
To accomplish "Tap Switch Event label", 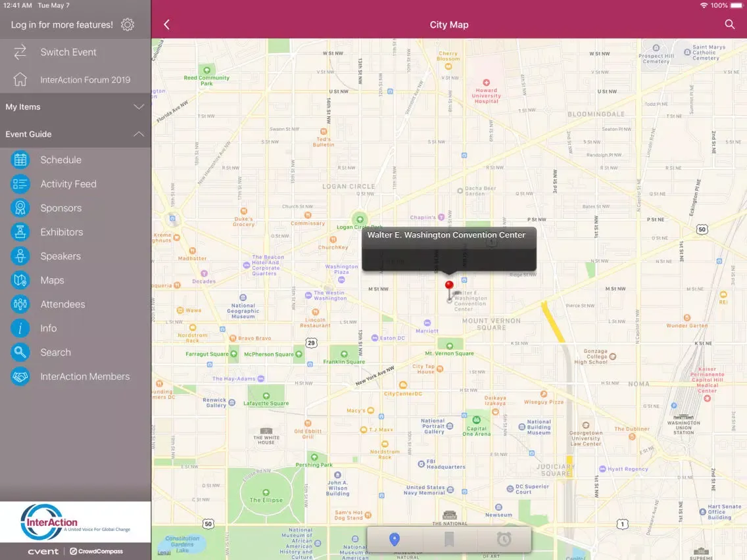I will click(68, 52).
